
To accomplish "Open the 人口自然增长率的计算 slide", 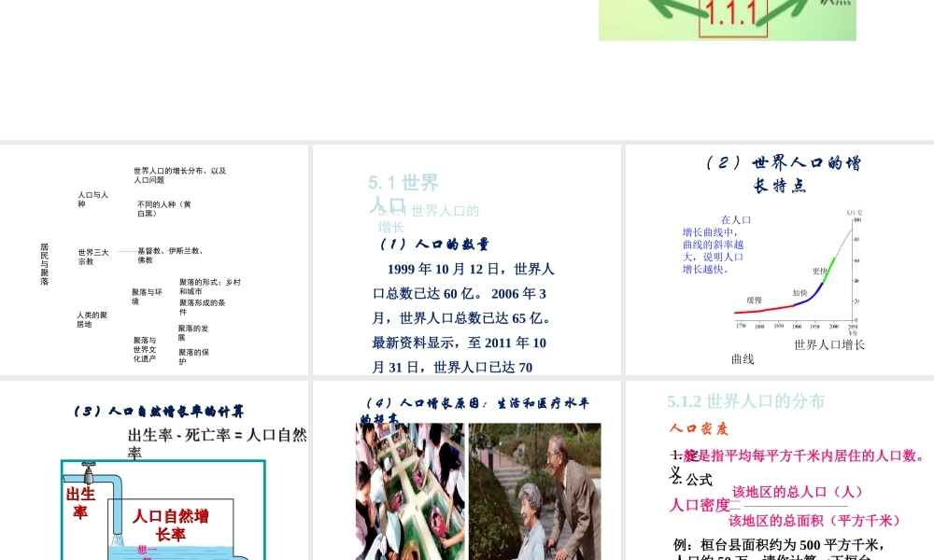I will [154, 470].
